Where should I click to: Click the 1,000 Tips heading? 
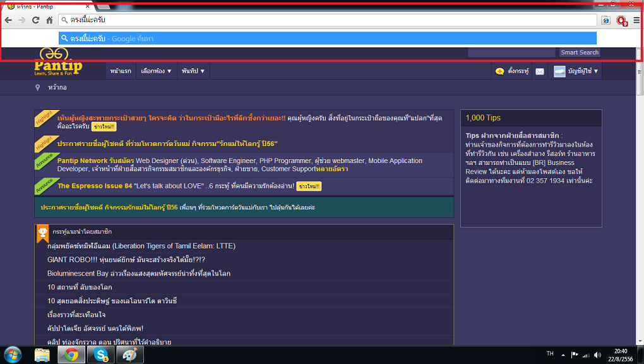pyautogui.click(x=483, y=118)
